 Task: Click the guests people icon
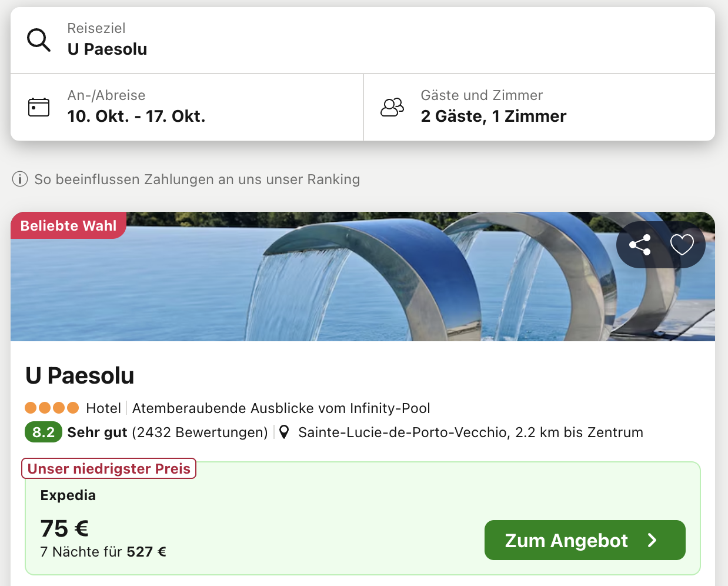[x=392, y=107]
